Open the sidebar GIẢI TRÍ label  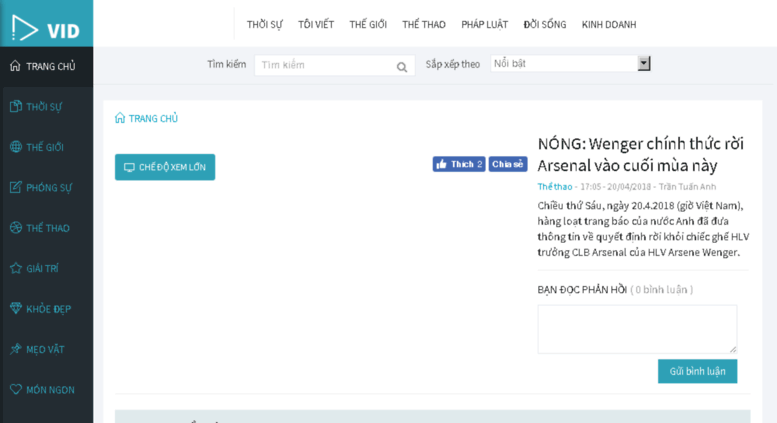(x=42, y=268)
